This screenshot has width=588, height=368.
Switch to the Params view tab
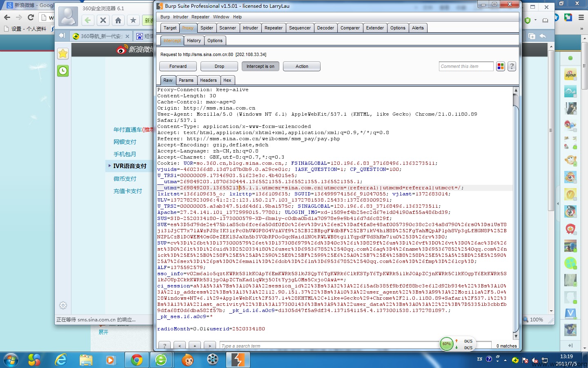pyautogui.click(x=186, y=80)
